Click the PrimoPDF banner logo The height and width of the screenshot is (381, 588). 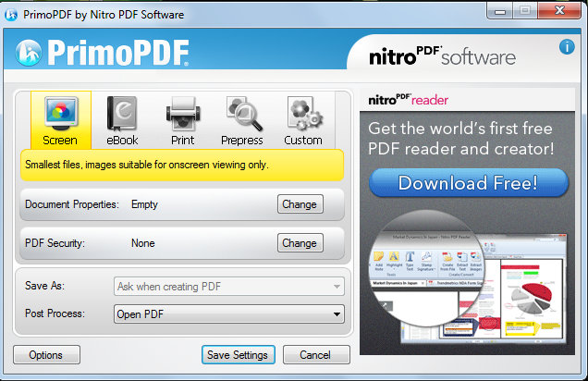pyautogui.click(x=102, y=53)
